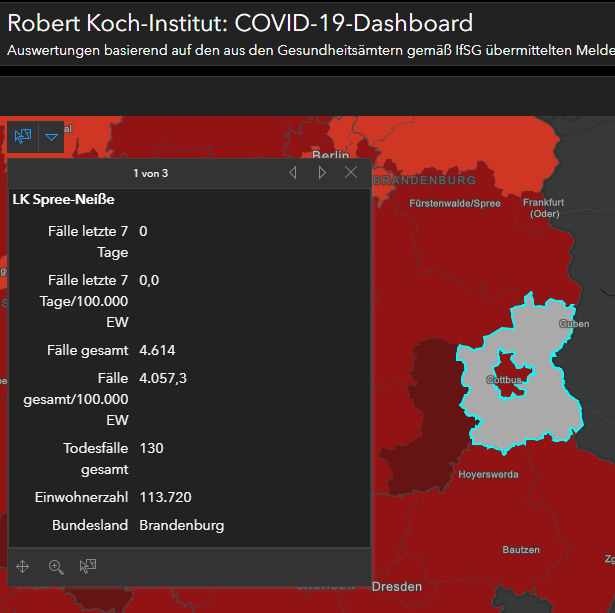Image resolution: width=615 pixels, height=613 pixels.
Task: Open the select tool dropdown arrow
Action: [51, 137]
